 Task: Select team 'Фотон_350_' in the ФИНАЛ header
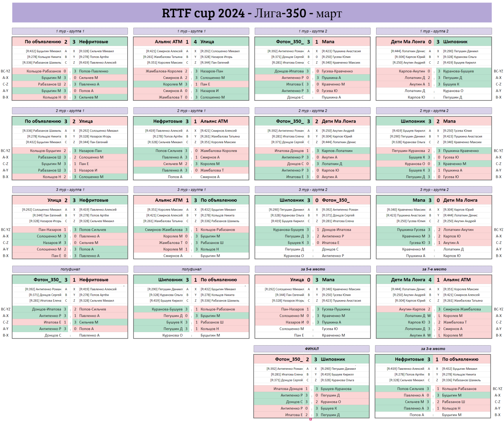click(289, 359)
